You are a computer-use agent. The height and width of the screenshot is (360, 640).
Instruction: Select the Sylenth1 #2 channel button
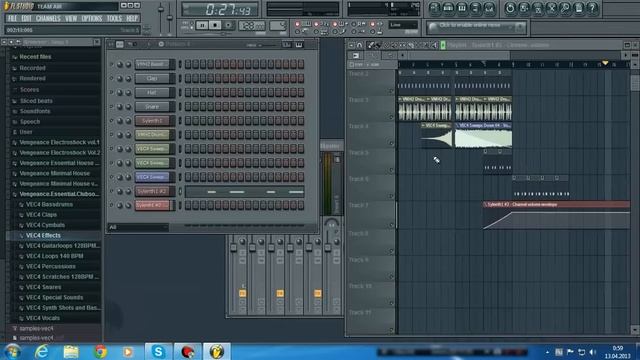tap(152, 191)
